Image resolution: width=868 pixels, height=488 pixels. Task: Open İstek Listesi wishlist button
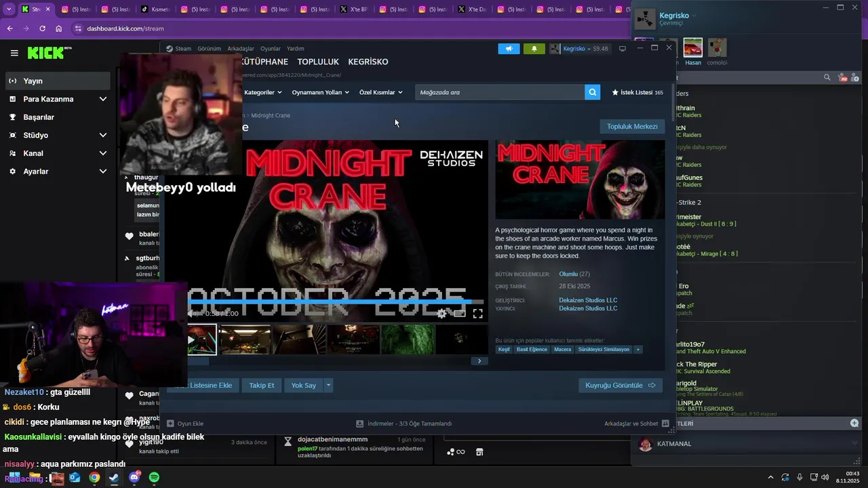click(637, 92)
